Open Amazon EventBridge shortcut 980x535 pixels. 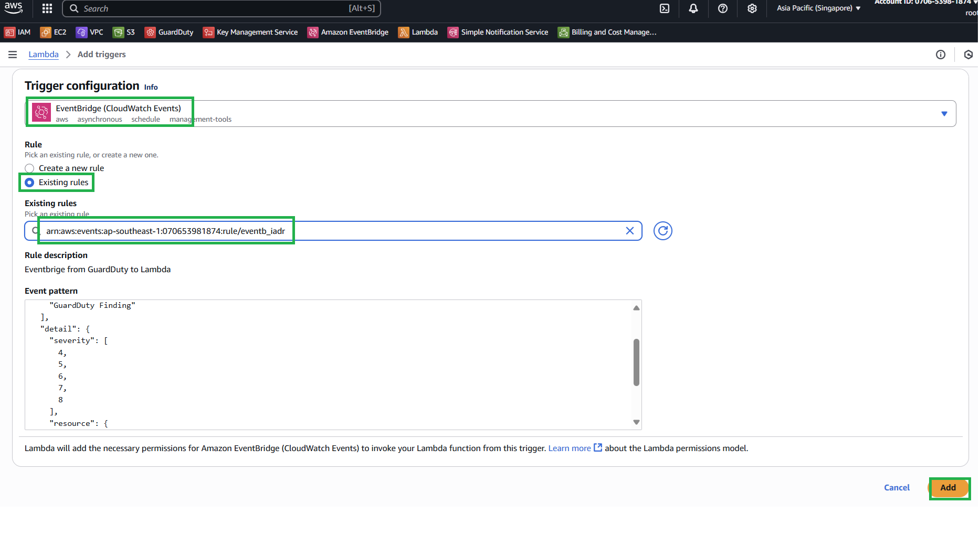click(x=348, y=33)
